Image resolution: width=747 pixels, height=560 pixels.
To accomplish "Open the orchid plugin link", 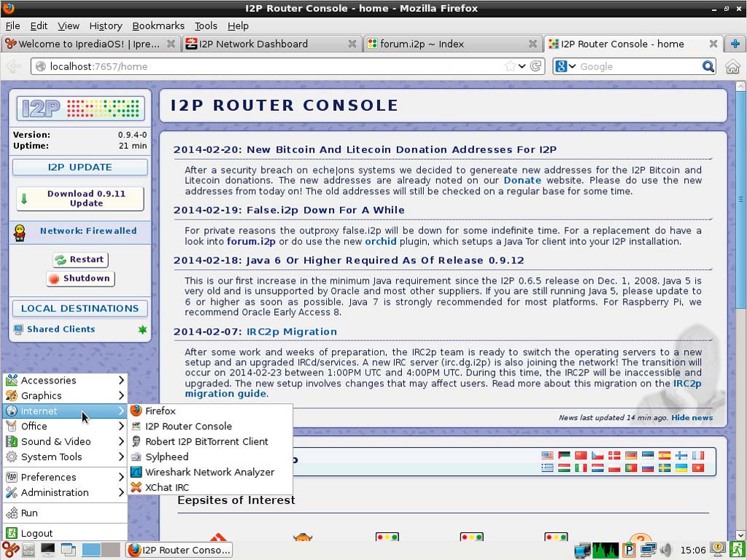I will tap(381, 241).
